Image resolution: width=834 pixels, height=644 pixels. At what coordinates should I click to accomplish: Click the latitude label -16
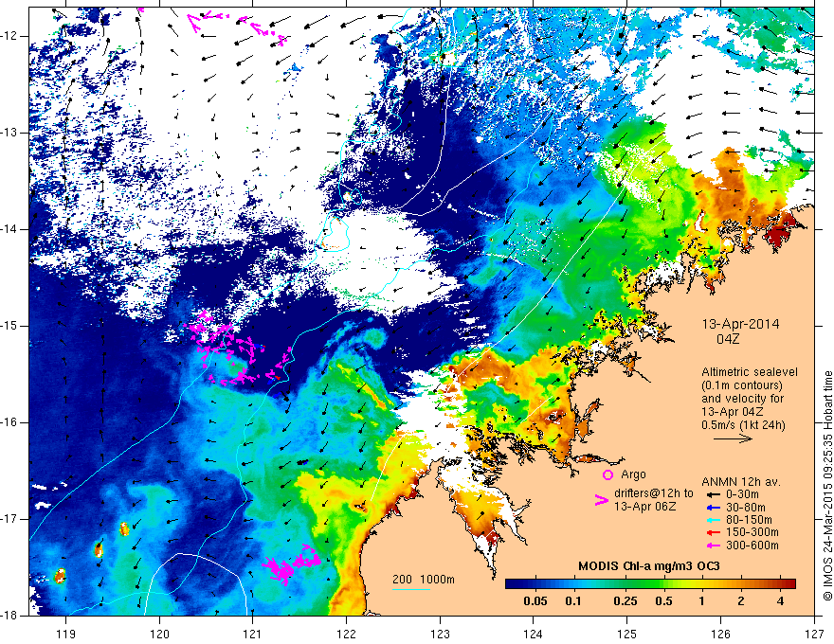pyautogui.click(x=10, y=422)
